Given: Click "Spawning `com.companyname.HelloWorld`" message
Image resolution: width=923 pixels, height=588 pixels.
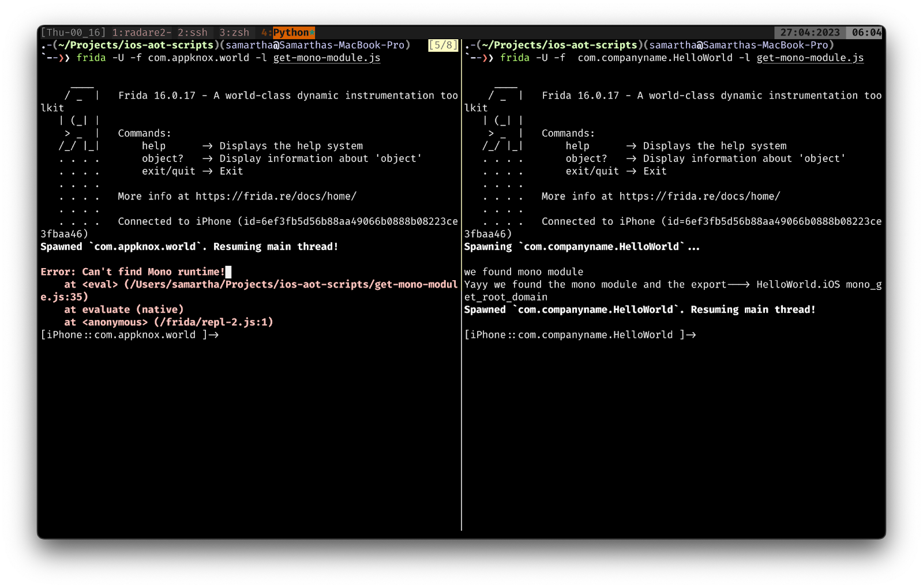Looking at the screenshot, I should coord(582,247).
